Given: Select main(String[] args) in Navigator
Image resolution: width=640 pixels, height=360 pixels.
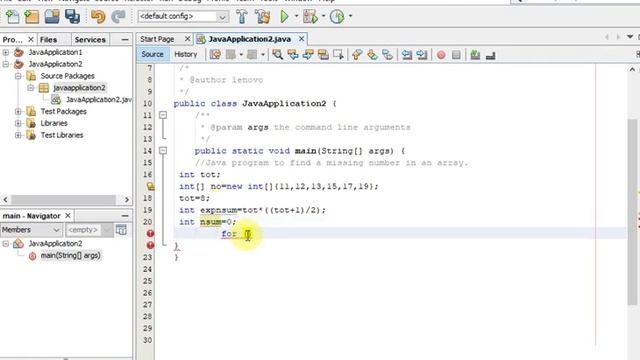Looking at the screenshot, I should pos(70,256).
